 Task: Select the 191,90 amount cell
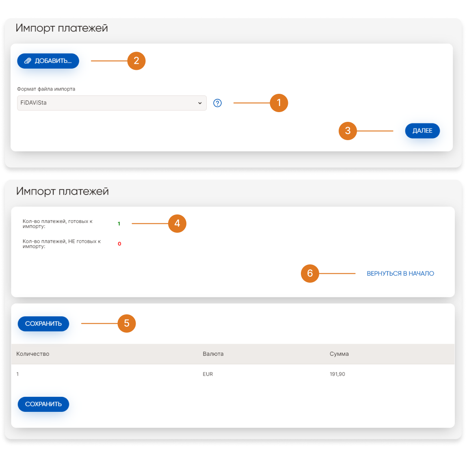tap(337, 374)
